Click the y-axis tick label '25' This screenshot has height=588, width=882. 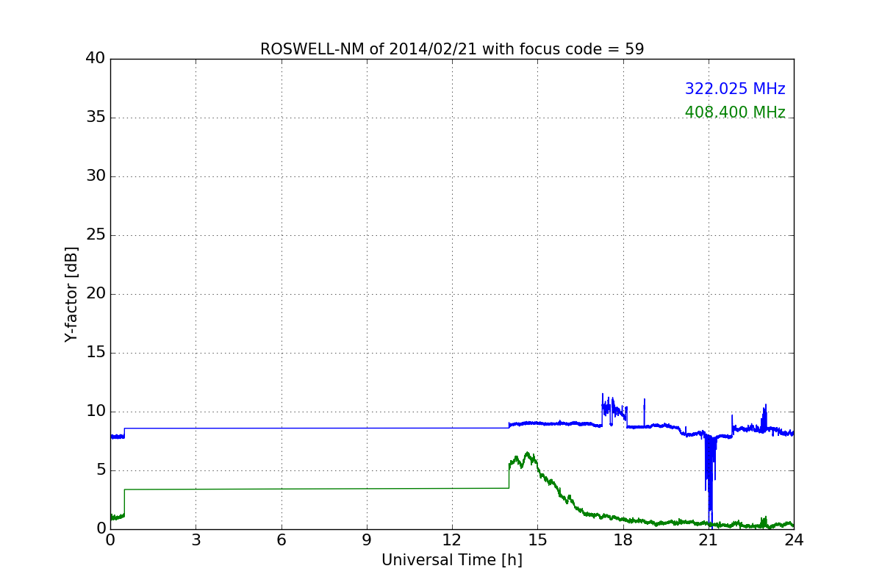[96, 235]
